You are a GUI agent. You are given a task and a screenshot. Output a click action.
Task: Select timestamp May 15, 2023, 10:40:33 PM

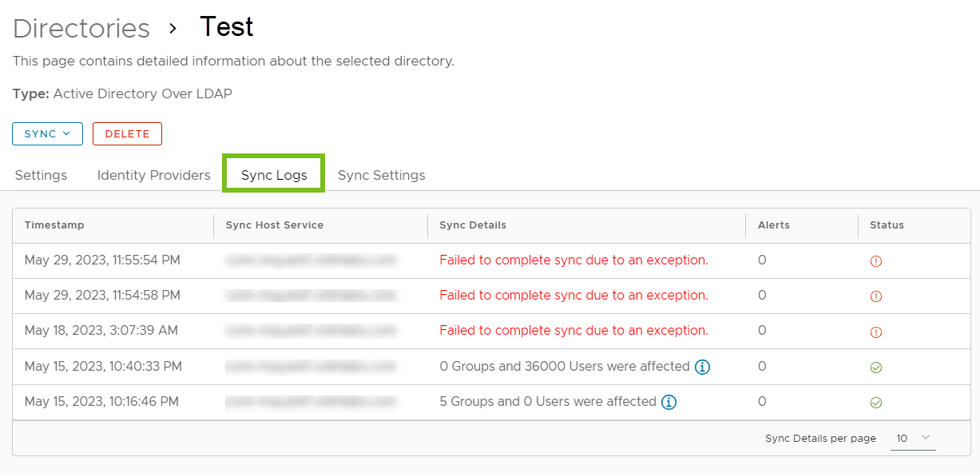(x=103, y=366)
